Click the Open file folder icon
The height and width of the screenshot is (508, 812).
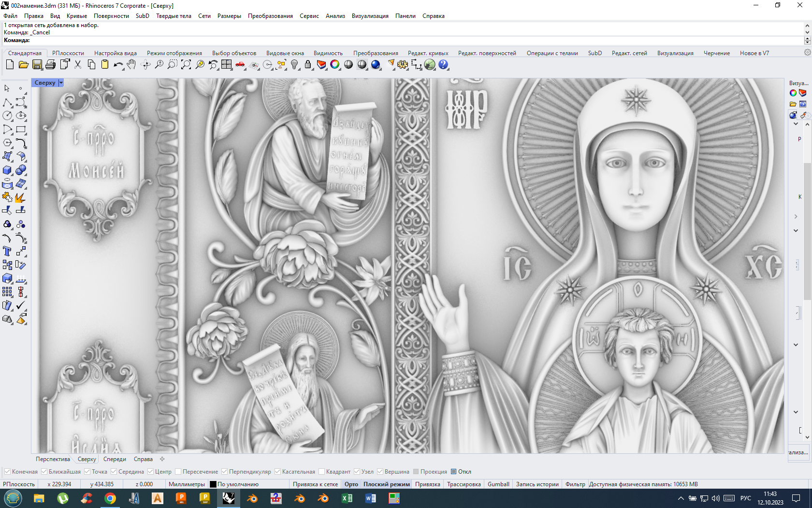point(23,64)
